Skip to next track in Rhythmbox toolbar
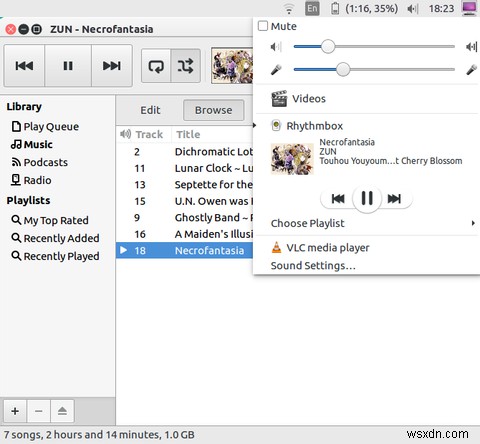This screenshot has width=480, height=444. point(112,66)
